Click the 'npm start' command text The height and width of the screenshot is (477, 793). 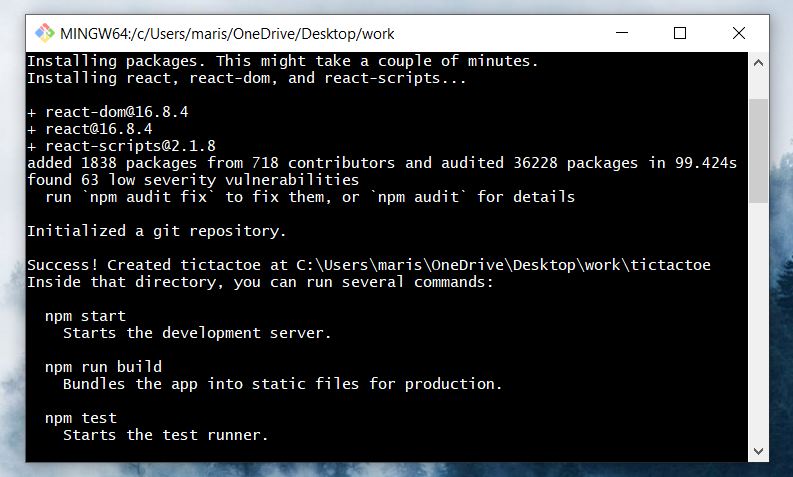[x=85, y=317]
